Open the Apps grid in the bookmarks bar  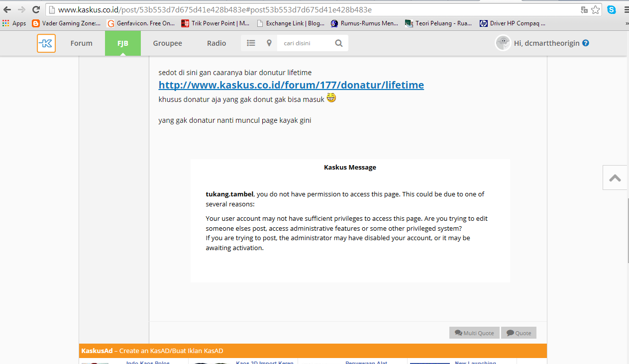(14, 23)
